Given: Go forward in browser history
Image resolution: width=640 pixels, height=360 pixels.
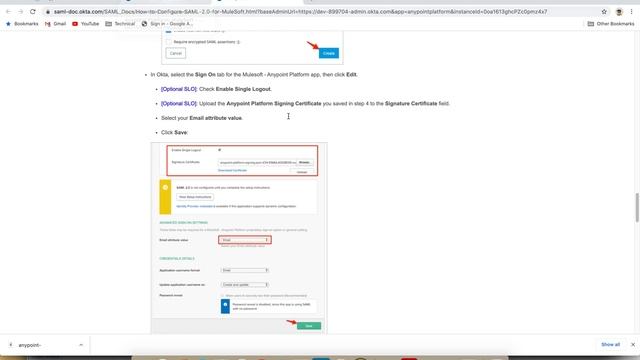Looking at the screenshot, I should (20, 12).
